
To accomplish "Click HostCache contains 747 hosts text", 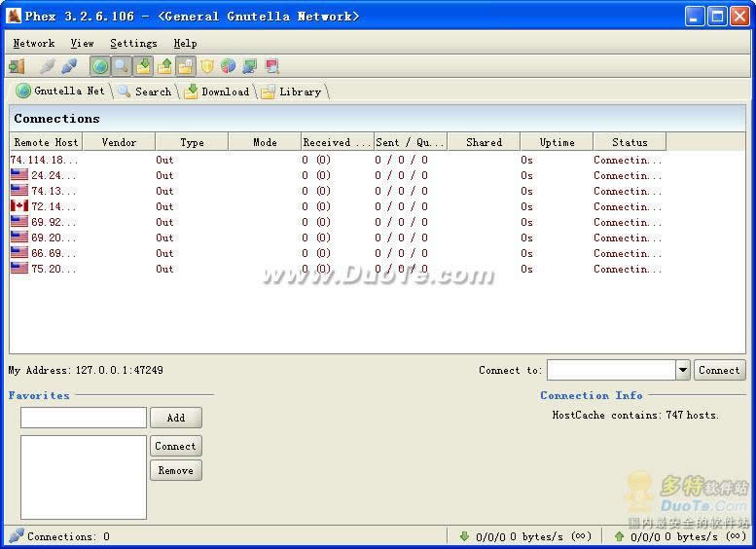I will 635,415.
